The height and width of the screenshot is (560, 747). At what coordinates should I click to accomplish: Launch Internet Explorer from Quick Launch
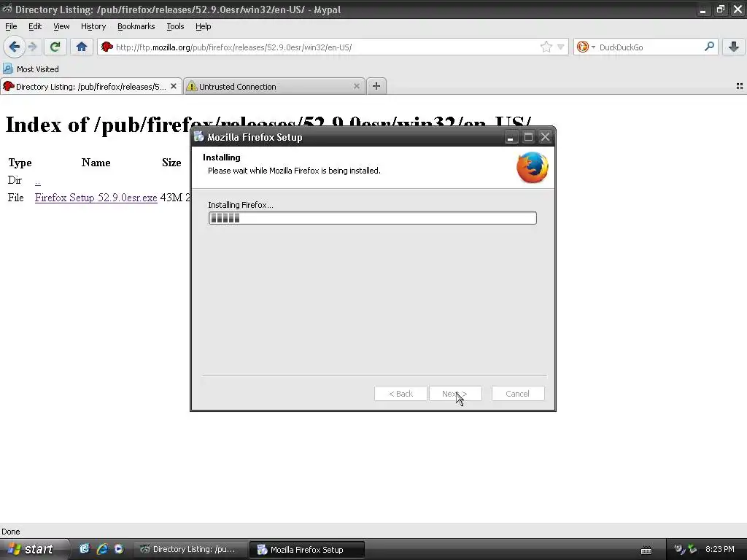tap(101, 549)
